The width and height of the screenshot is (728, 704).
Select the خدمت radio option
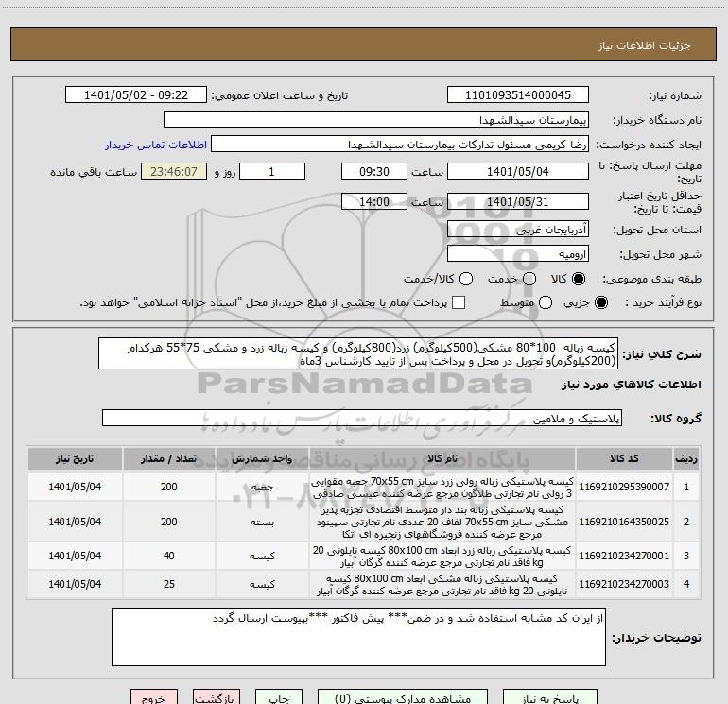coord(530,279)
